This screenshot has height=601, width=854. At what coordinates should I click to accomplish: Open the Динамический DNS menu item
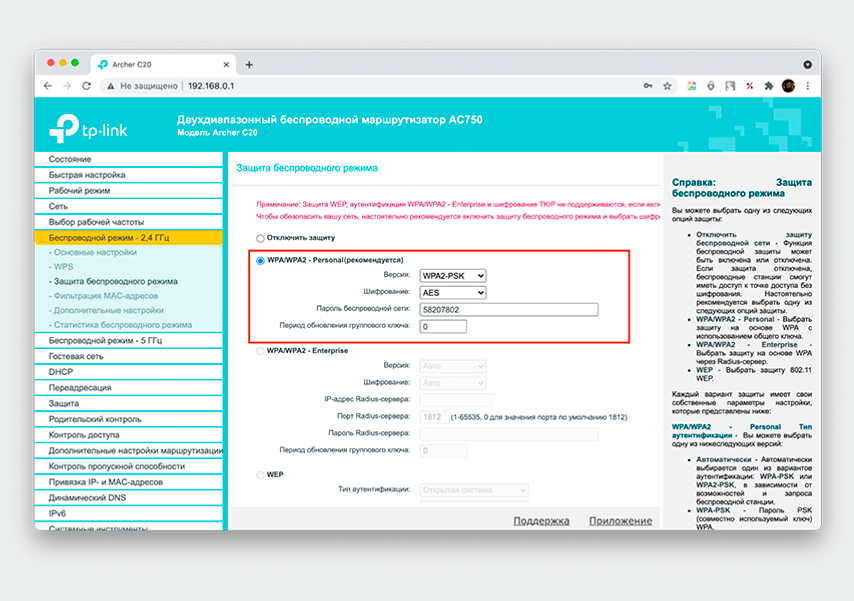pos(129,498)
